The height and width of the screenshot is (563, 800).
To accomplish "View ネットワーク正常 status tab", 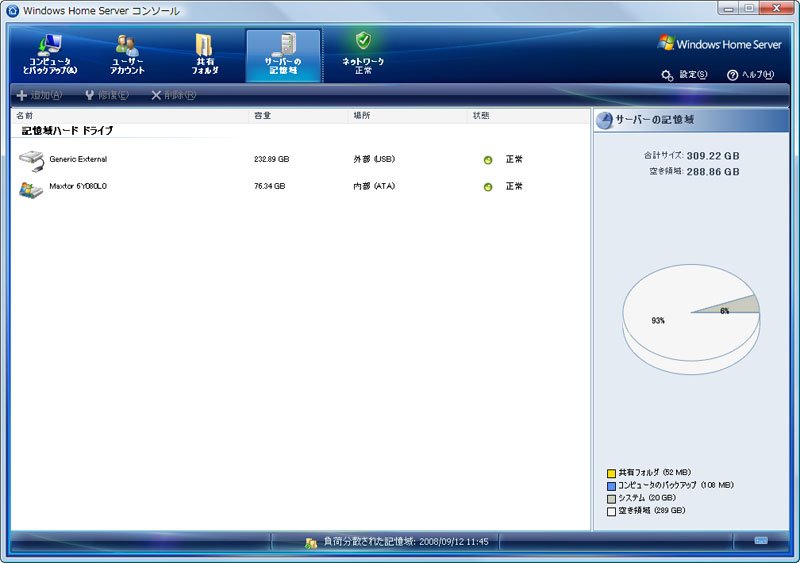I will click(363, 55).
